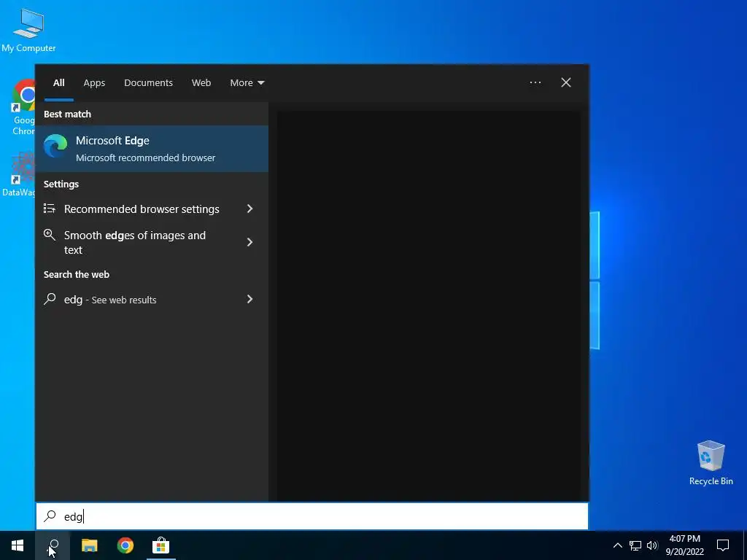747x560 pixels.
Task: Open network status tray icon
Action: pyautogui.click(x=635, y=545)
